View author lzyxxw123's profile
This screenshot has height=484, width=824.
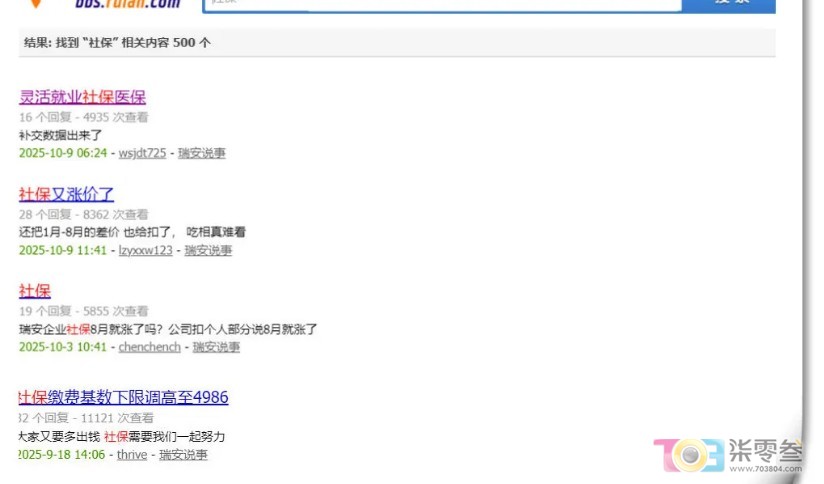coord(145,250)
